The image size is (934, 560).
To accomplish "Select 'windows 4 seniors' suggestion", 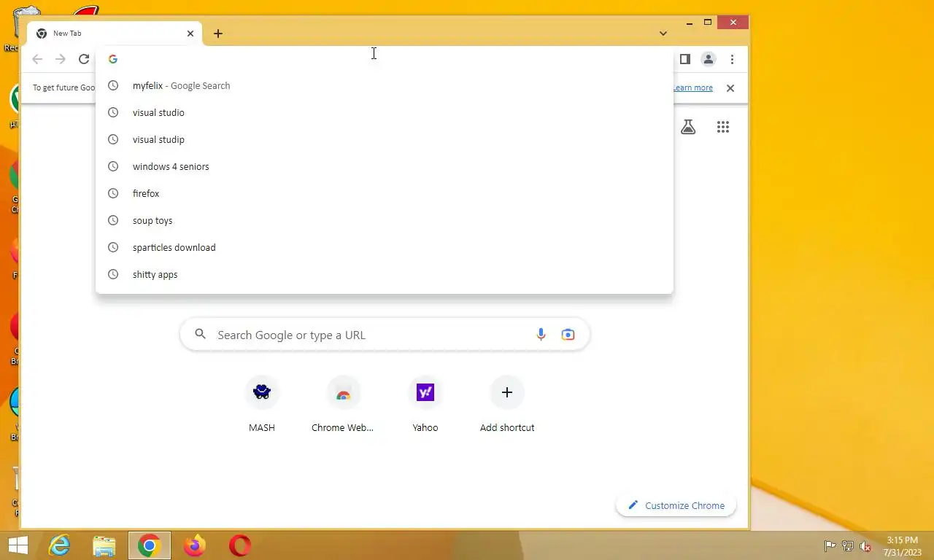I will (384, 166).
